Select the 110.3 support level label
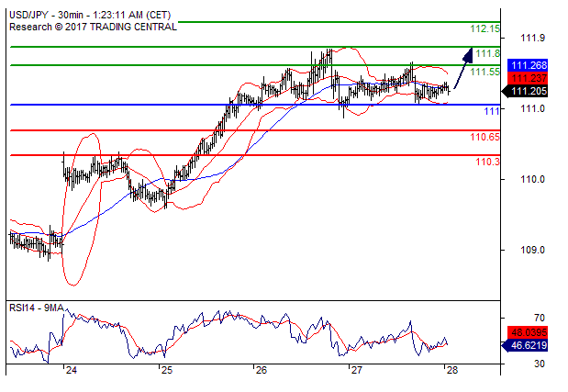Screen dimensions: 568x392 pos(487,162)
